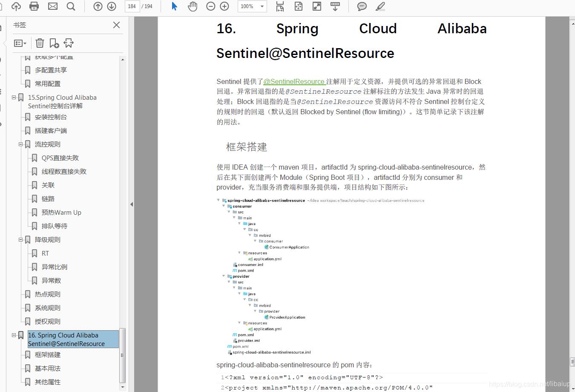Click the fit page icon
The height and width of the screenshot is (392, 575).
pos(299,6)
